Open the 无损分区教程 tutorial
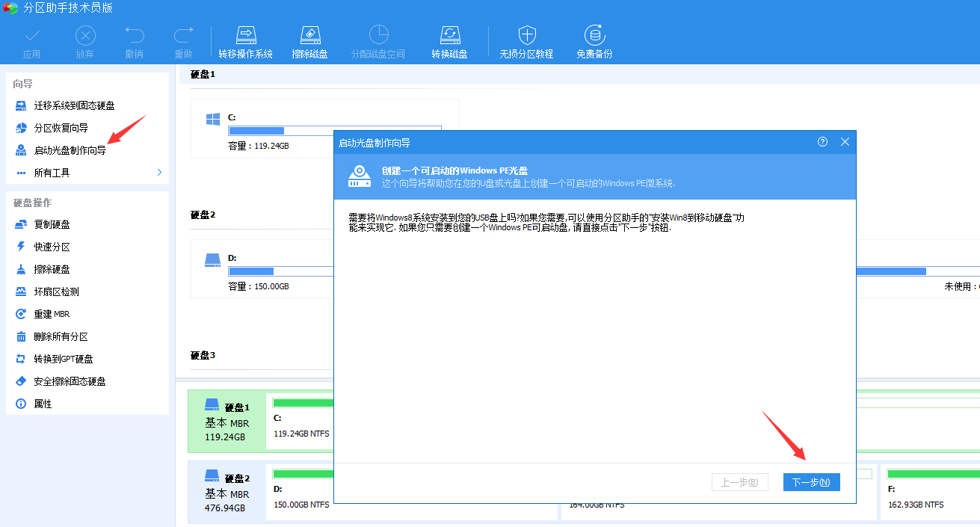Image resolution: width=980 pixels, height=527 pixels. pyautogui.click(x=526, y=41)
